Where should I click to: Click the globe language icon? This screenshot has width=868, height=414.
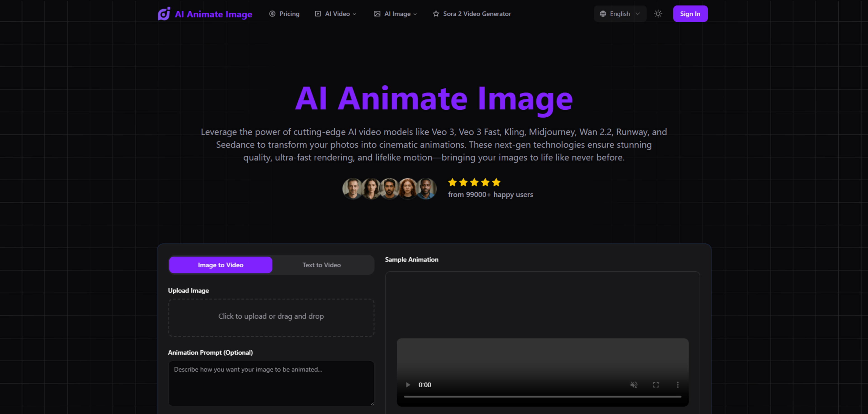pyautogui.click(x=603, y=14)
